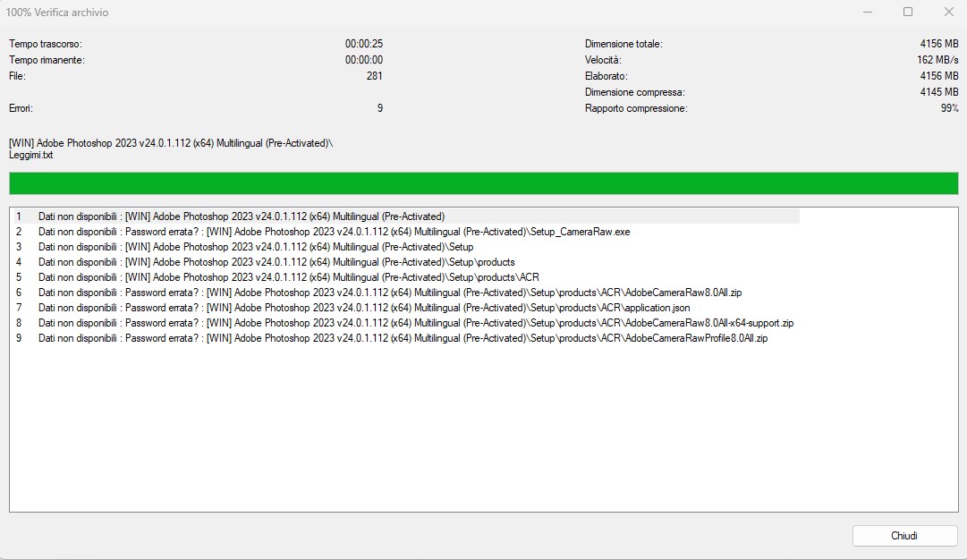Select error row for AdobeCameraRaw8.0All.zip
967x560 pixels.
(x=407, y=293)
